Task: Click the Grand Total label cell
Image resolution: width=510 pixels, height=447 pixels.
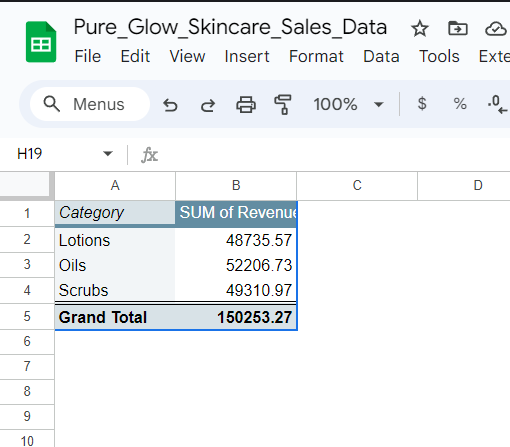Action: pyautogui.click(x=115, y=317)
